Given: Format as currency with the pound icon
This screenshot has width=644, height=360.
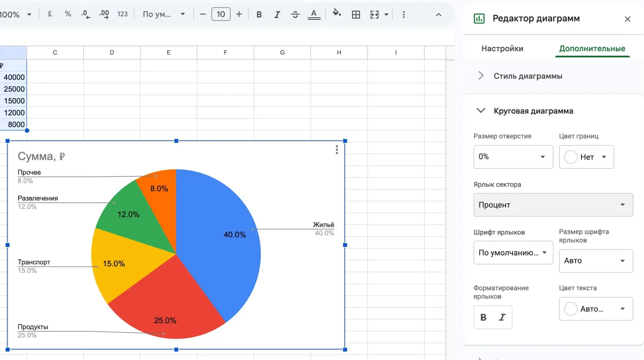Looking at the screenshot, I should tap(50, 14).
